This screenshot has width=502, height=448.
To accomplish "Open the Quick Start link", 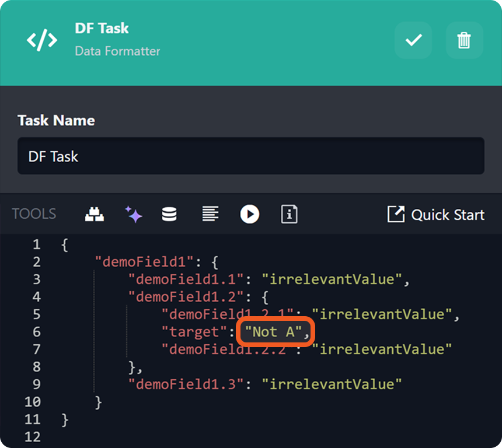I will click(435, 215).
